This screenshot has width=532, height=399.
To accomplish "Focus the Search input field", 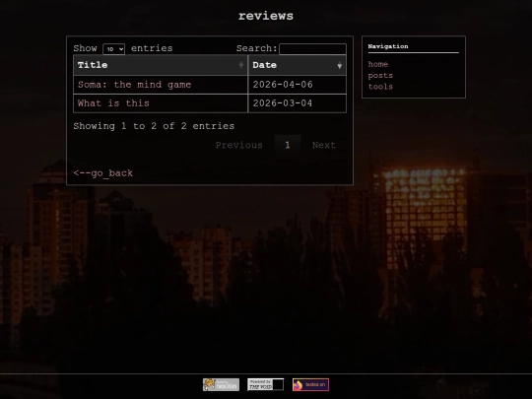I will (312, 49).
